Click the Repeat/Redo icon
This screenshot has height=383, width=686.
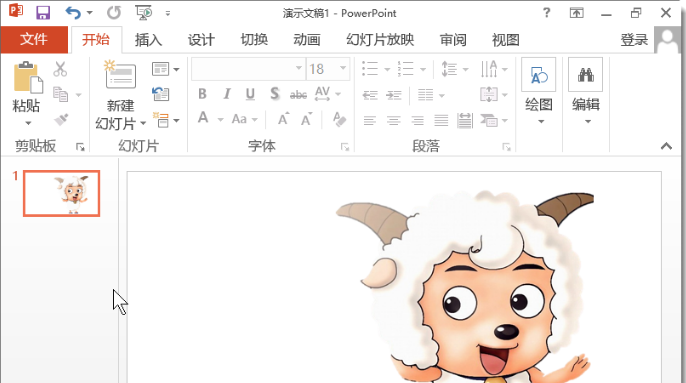[114, 13]
